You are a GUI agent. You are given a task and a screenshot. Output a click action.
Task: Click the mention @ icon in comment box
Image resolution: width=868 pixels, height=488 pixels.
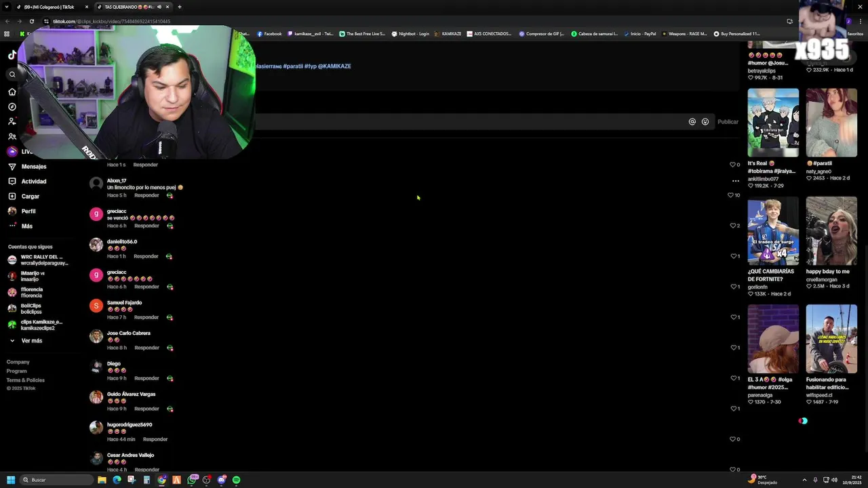pos(692,121)
